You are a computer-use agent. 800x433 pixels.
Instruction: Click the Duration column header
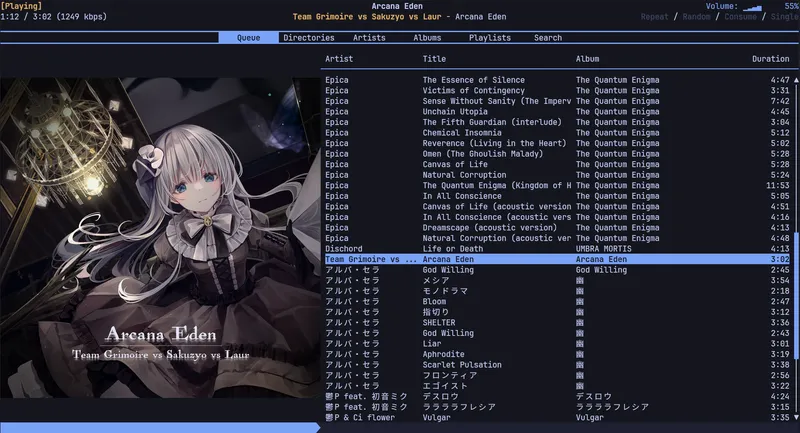pyautogui.click(x=770, y=59)
